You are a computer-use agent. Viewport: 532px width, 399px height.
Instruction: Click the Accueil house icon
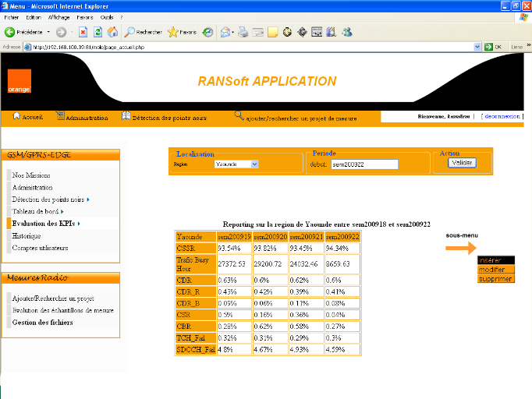click(16, 117)
